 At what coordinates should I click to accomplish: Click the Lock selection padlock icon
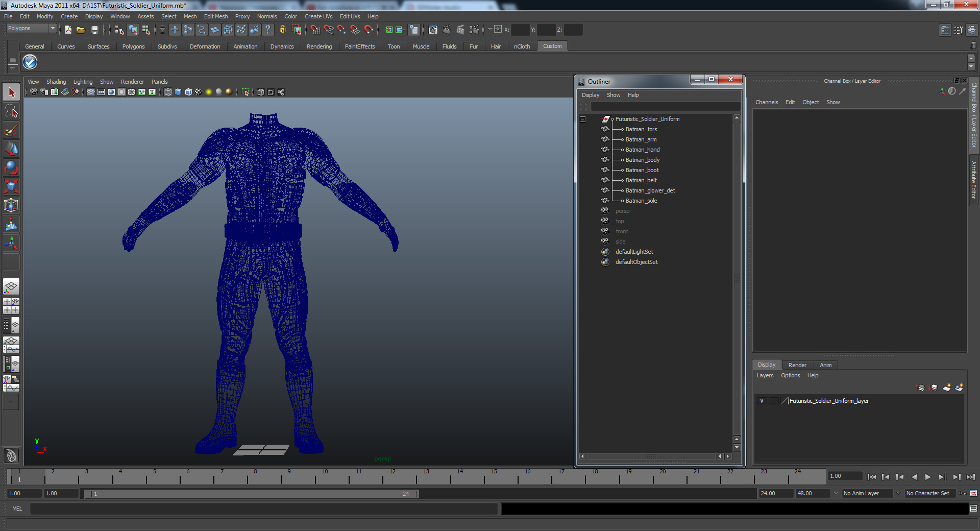(x=283, y=30)
